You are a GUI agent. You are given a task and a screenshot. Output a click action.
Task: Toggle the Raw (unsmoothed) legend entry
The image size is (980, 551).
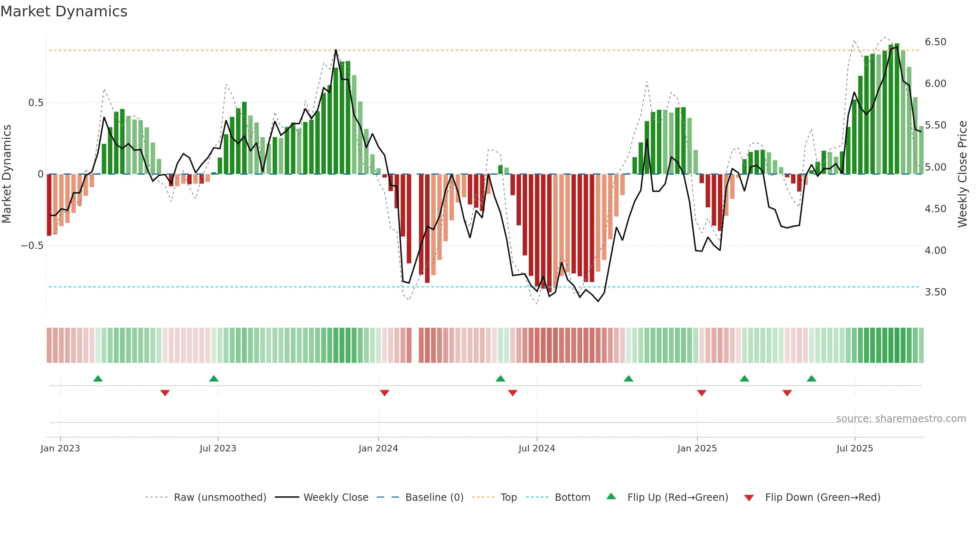tap(206, 497)
